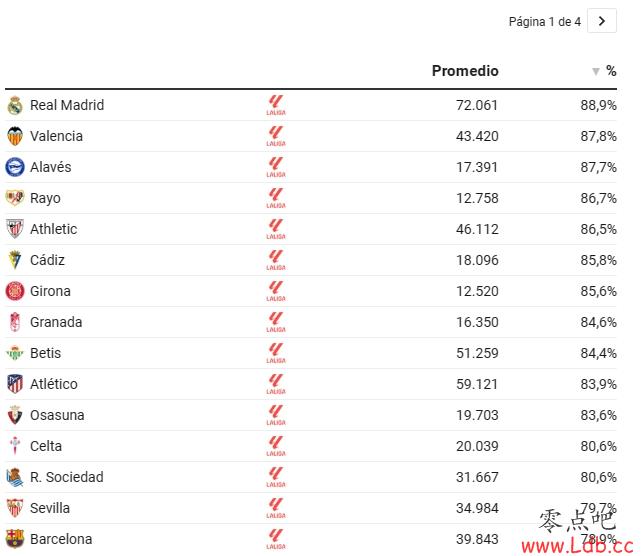Open the R. Sociedad team link

67,477
